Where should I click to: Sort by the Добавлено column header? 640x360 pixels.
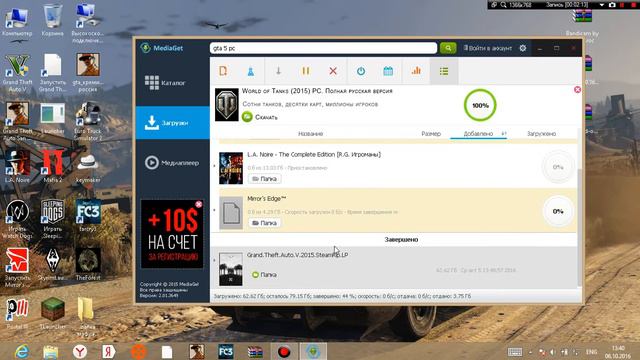pos(478,133)
